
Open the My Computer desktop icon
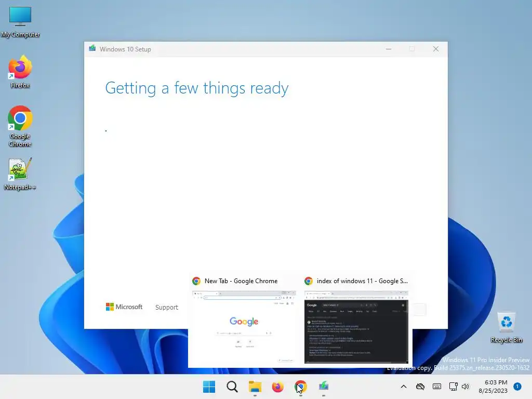(x=20, y=22)
